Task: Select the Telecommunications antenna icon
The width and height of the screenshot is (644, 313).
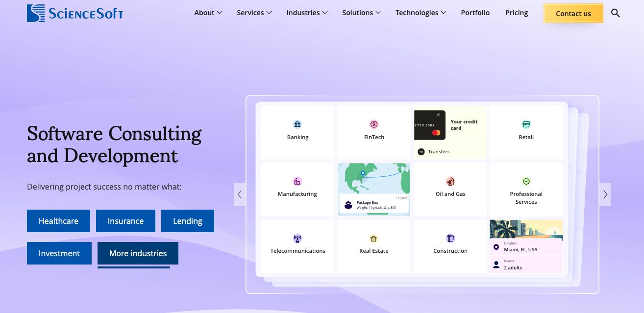Action: (x=297, y=238)
